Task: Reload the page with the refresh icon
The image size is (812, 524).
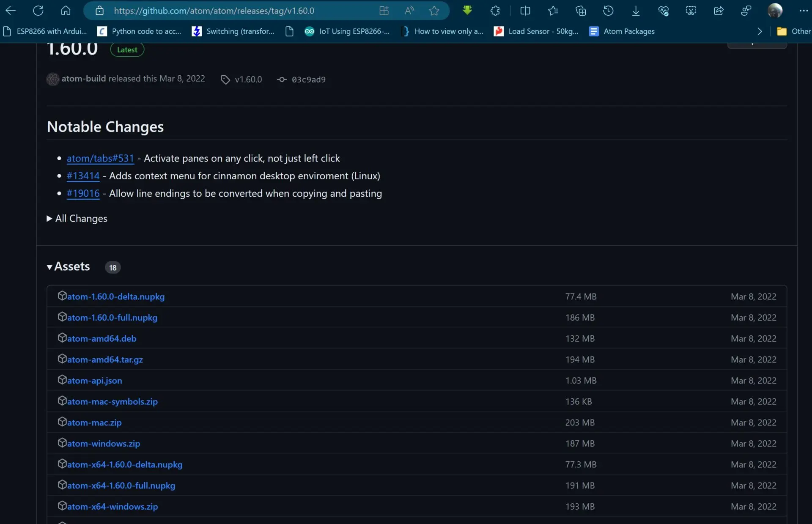Action: coord(38,11)
